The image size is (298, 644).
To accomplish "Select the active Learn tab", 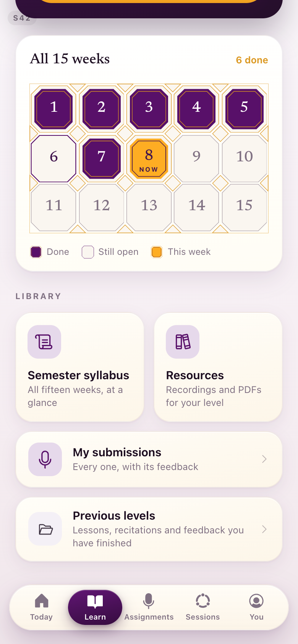I will pyautogui.click(x=95, y=607).
